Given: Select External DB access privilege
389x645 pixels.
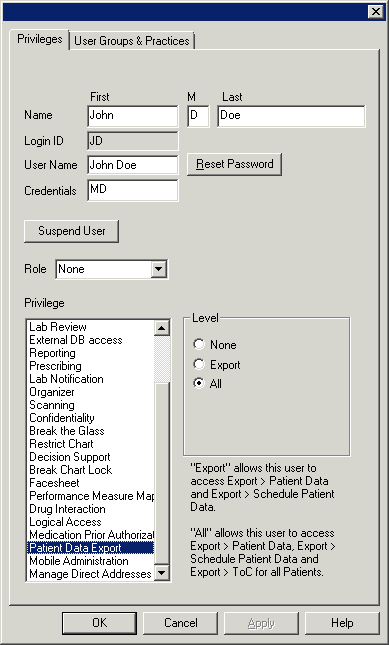Looking at the screenshot, I should pyautogui.click(x=90, y=340).
